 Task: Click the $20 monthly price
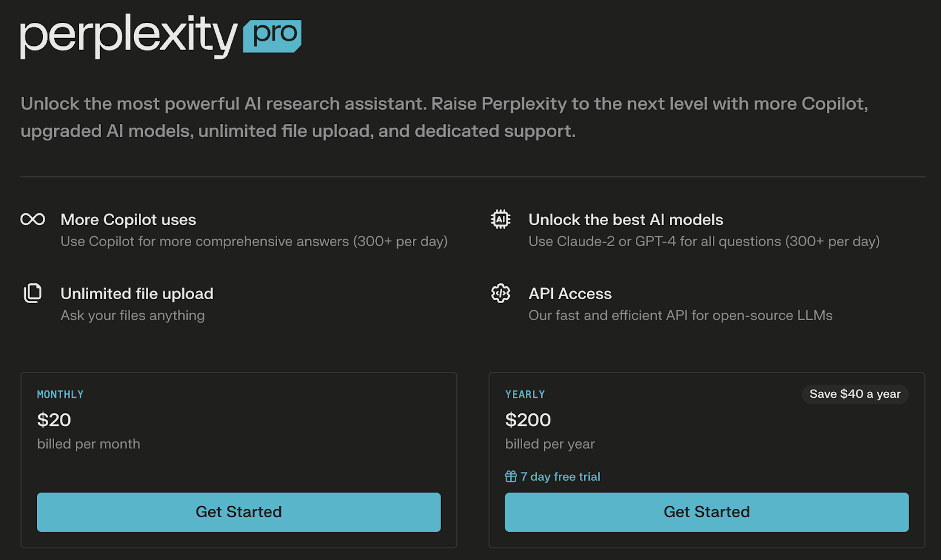click(x=54, y=420)
